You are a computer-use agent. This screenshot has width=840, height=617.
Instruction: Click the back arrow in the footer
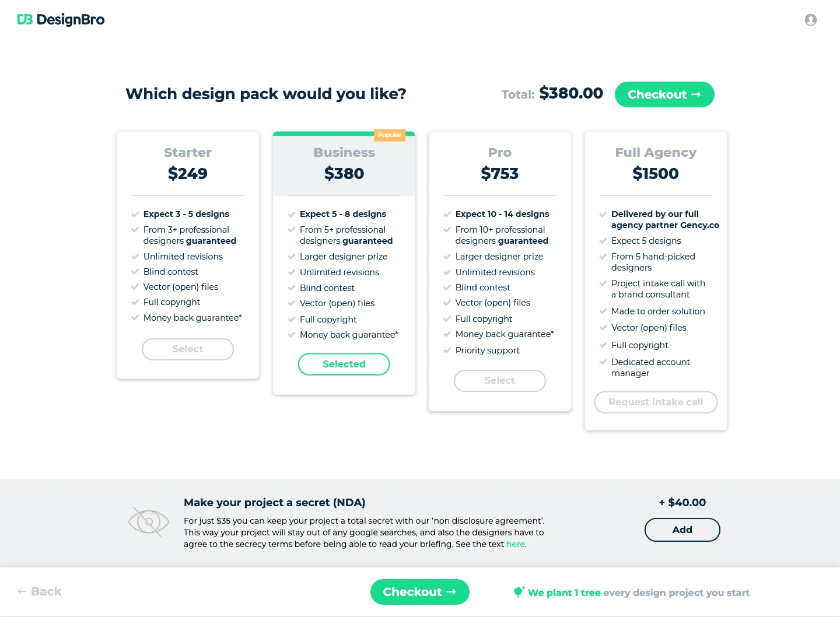pos(20,591)
